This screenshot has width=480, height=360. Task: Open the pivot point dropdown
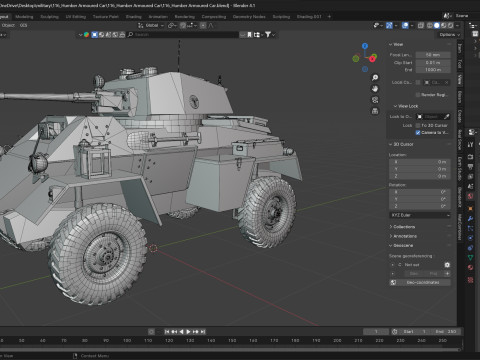pyautogui.click(x=172, y=25)
